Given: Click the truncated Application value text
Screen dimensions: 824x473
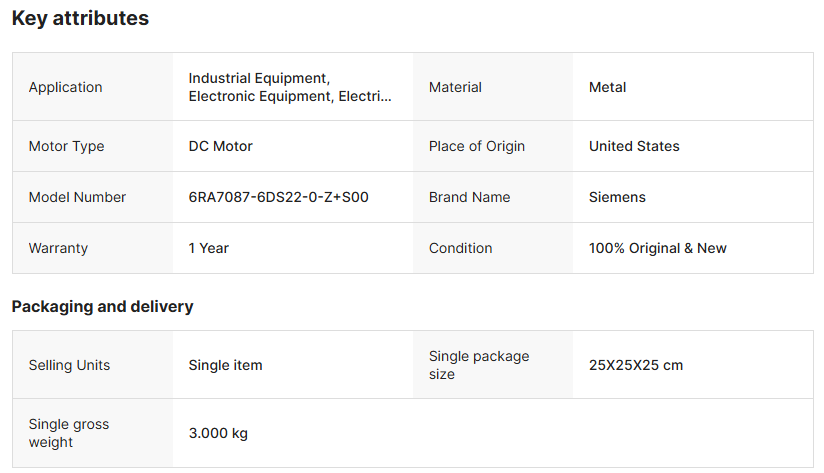Looking at the screenshot, I should pyautogui.click(x=290, y=87).
